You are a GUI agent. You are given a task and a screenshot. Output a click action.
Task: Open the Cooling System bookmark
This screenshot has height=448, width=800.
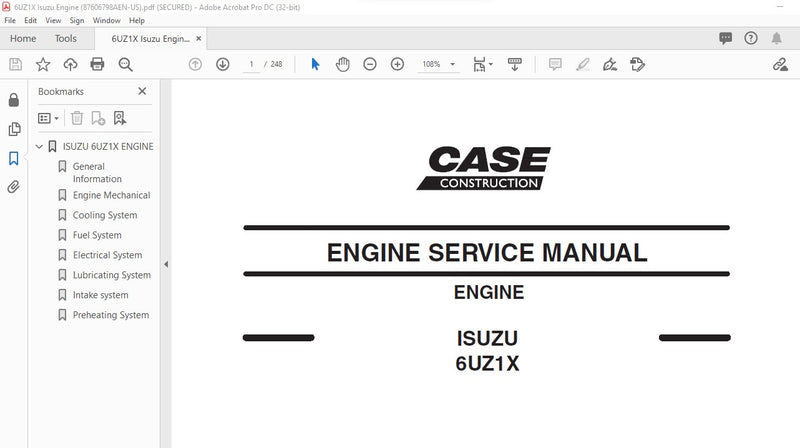pos(105,215)
